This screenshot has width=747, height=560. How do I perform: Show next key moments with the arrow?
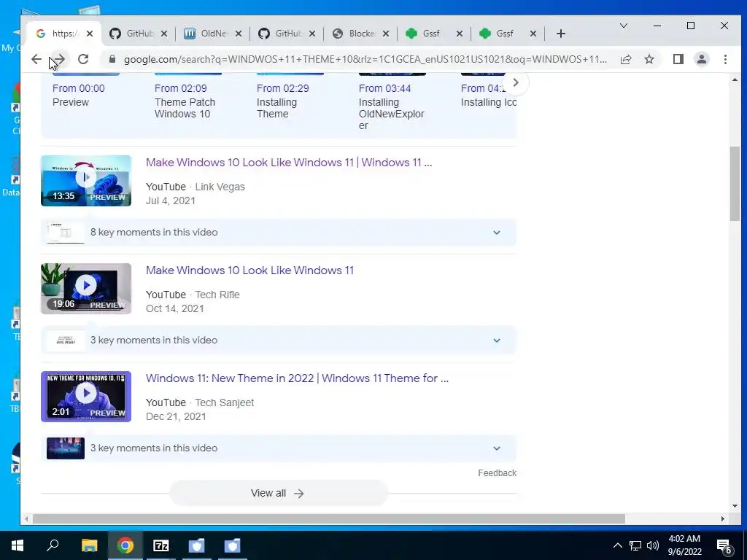point(516,82)
